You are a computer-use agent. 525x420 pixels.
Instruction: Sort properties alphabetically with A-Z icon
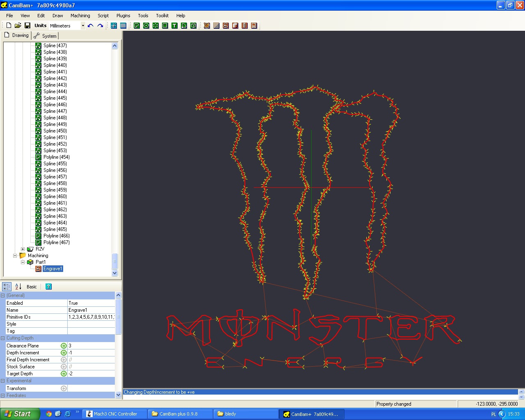18,287
